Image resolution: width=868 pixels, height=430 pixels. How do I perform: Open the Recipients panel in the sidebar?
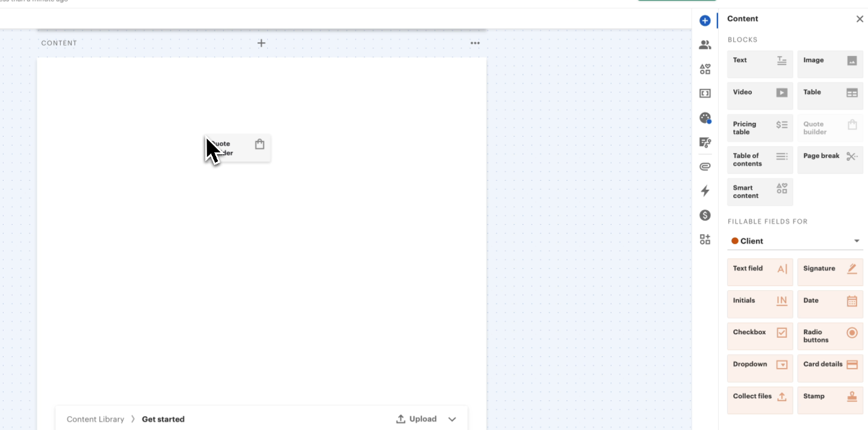705,44
